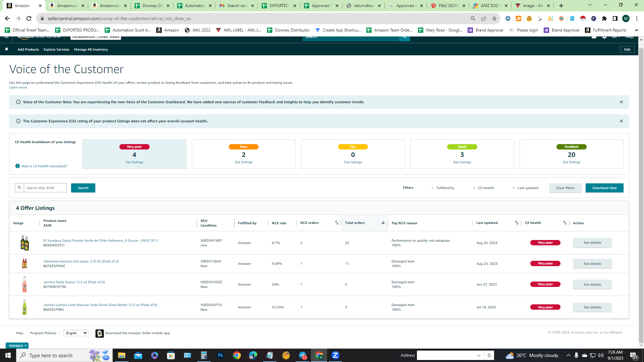
Task: Sort by Last updated column arrows
Action: click(x=517, y=223)
